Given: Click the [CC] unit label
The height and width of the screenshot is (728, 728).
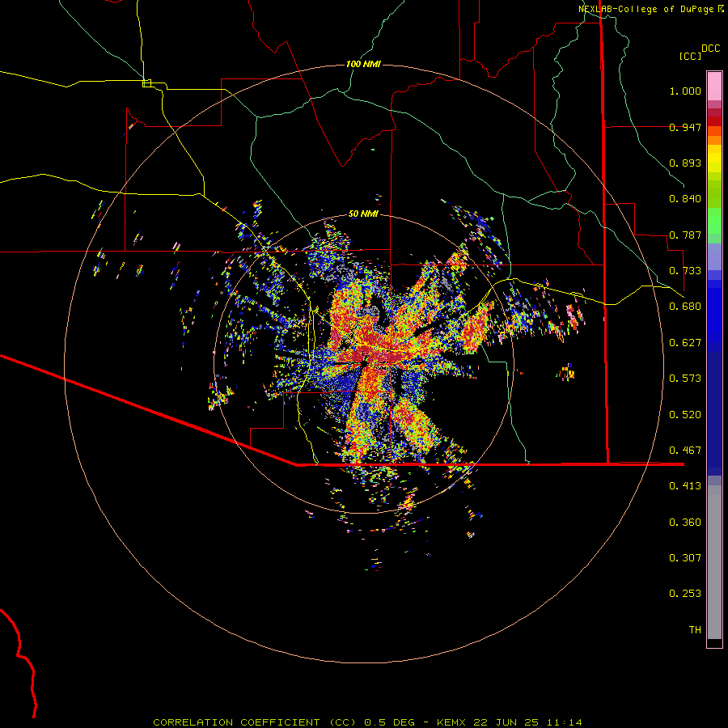Looking at the screenshot, I should click(x=691, y=56).
